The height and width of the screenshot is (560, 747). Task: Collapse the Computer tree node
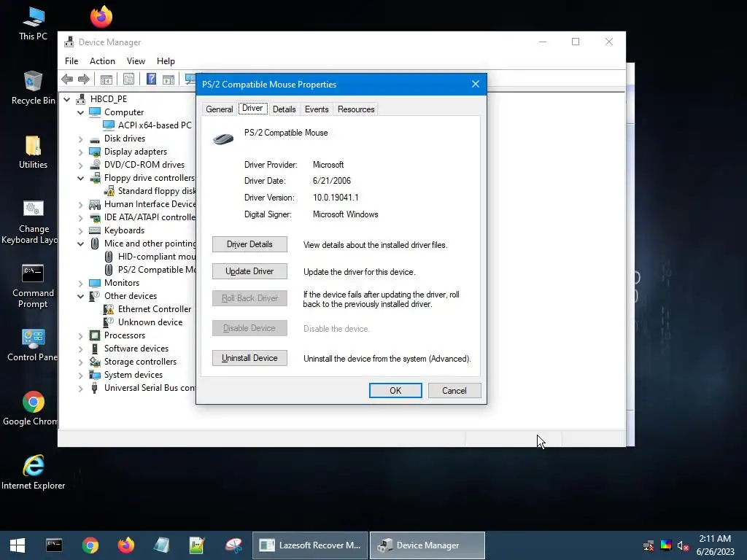pyautogui.click(x=80, y=113)
